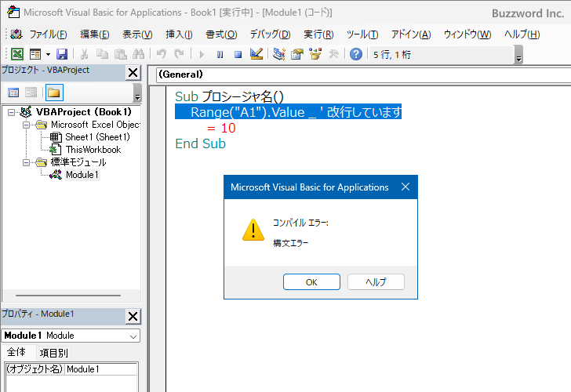Open the (General) object combo box
571x392 pixels.
pos(363,74)
